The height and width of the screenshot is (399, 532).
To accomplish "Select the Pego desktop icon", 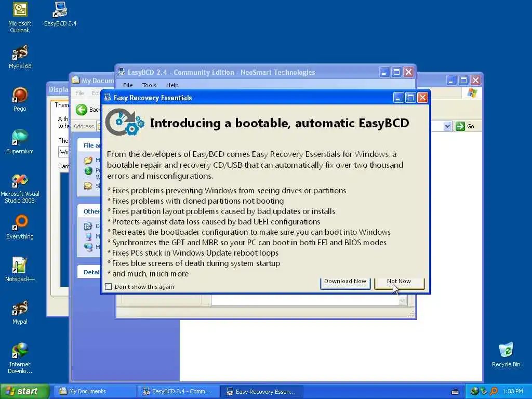I will tap(20, 99).
